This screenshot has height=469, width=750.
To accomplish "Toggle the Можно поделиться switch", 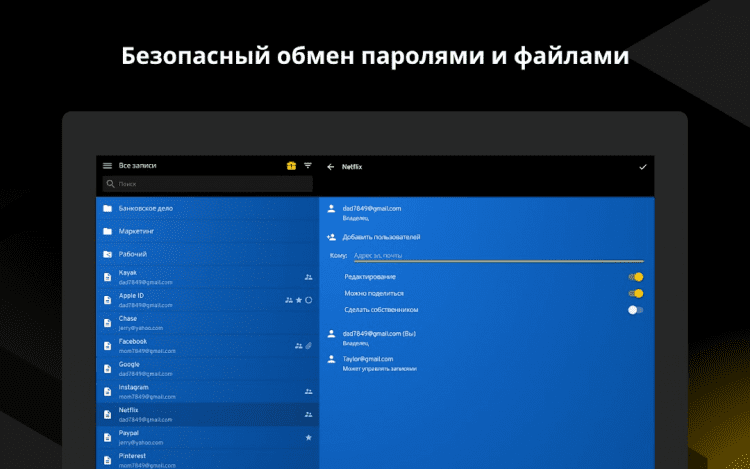I will pyautogui.click(x=636, y=294).
